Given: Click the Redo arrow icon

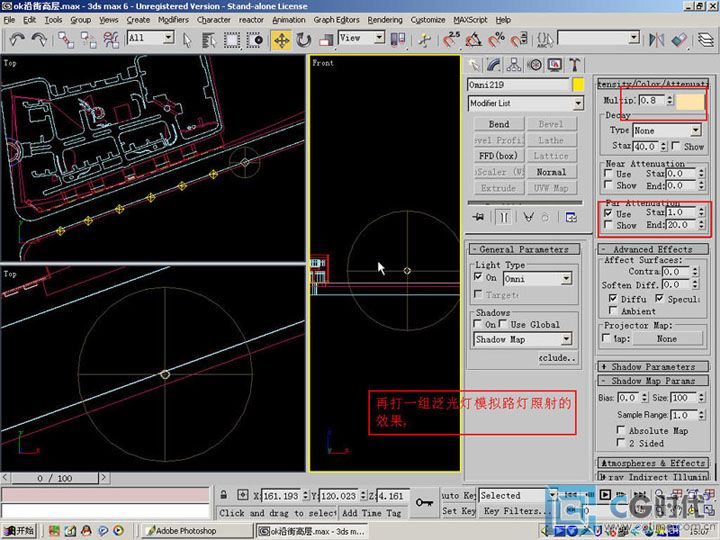Looking at the screenshot, I should (39, 39).
